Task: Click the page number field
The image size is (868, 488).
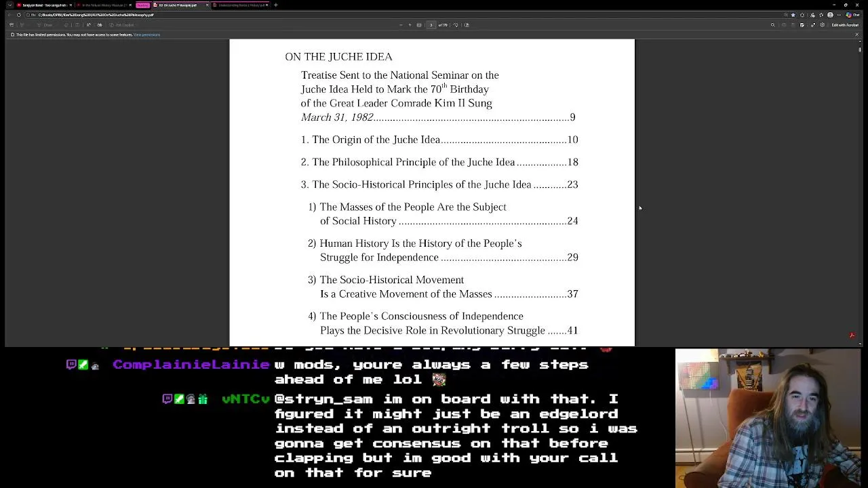Action: pyautogui.click(x=431, y=25)
